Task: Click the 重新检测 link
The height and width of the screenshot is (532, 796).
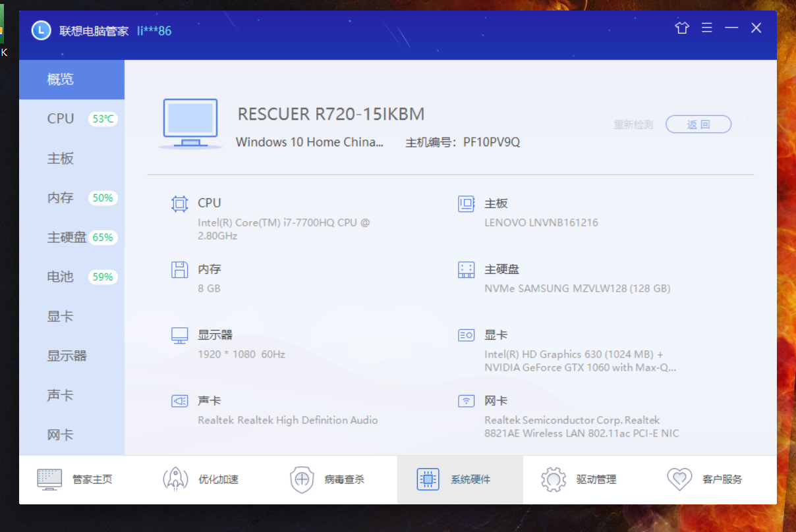Action: click(x=633, y=124)
